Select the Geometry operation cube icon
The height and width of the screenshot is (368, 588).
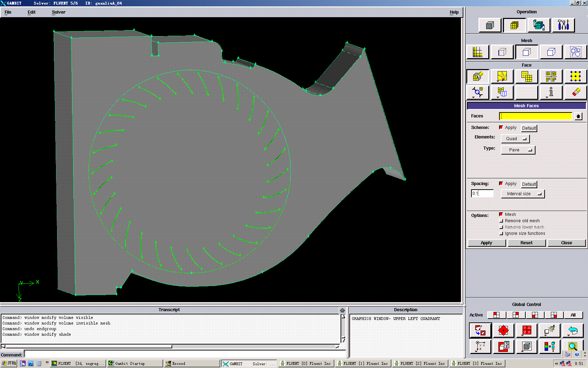[490, 25]
